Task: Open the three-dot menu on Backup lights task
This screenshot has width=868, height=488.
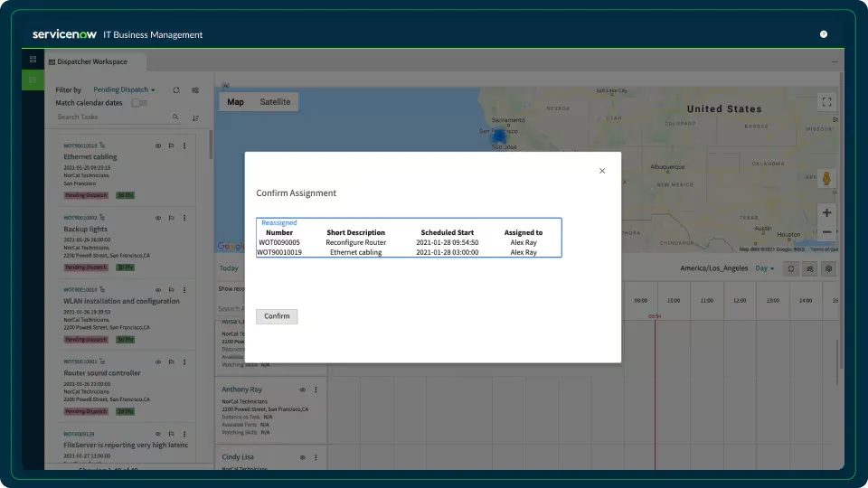Action: (184, 218)
